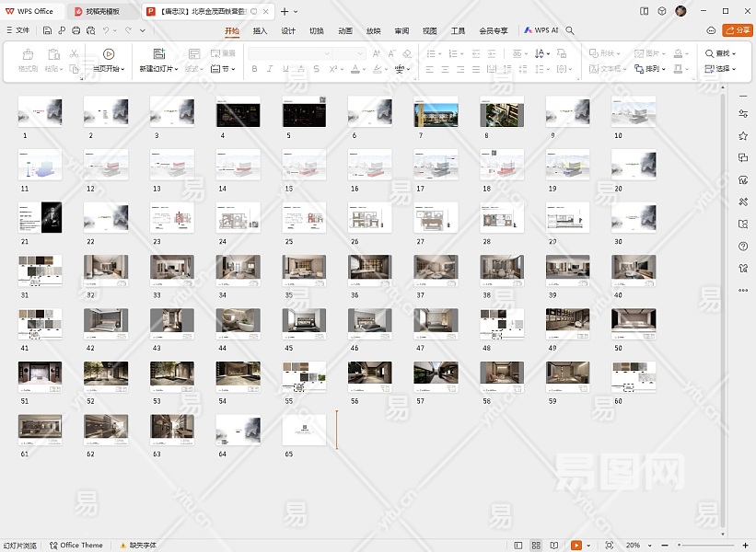Switch to reading view in status bar
The image size is (756, 552).
[553, 546]
